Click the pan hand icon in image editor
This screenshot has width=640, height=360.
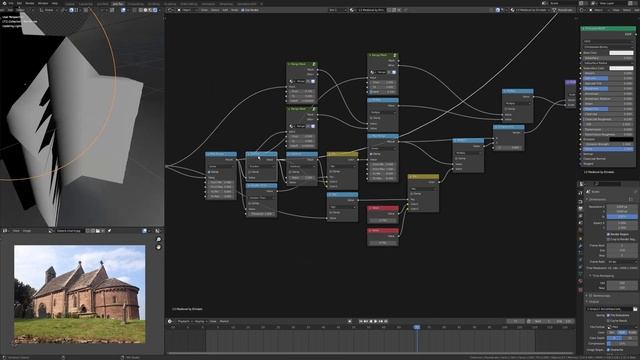(158, 247)
